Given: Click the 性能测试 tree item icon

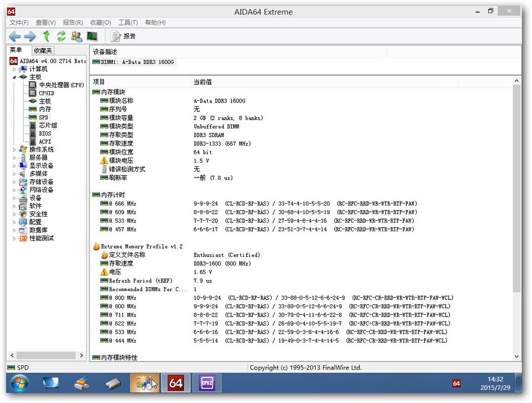Looking at the screenshot, I should [23, 238].
